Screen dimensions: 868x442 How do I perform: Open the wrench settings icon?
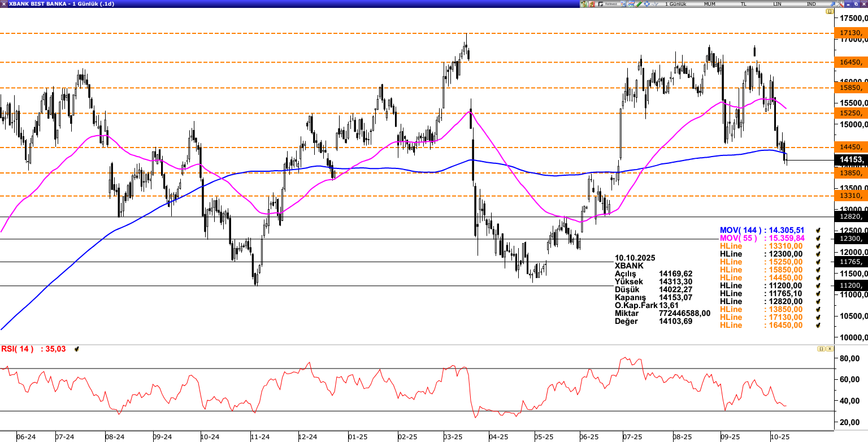840,4
